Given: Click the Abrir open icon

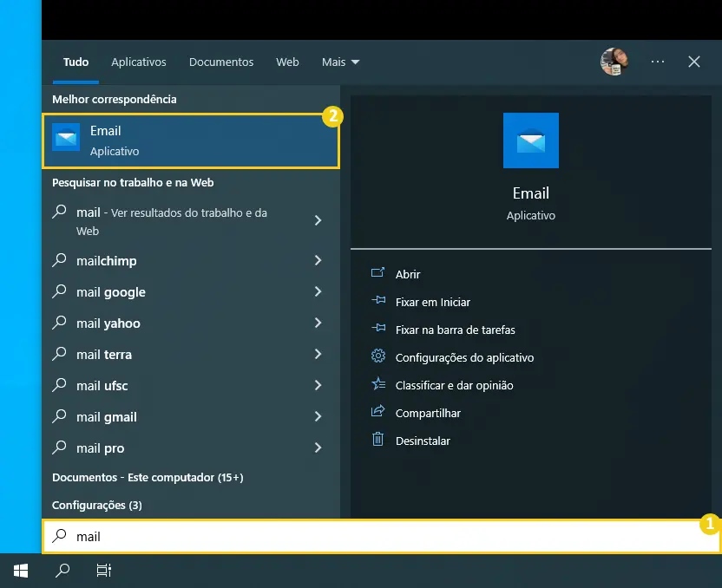Looking at the screenshot, I should pyautogui.click(x=377, y=273).
